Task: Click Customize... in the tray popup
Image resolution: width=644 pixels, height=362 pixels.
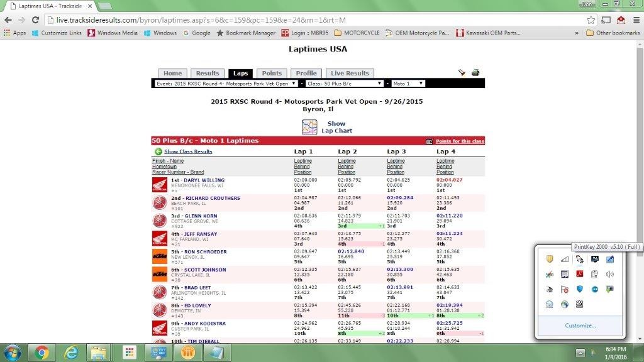Action: coord(579,326)
